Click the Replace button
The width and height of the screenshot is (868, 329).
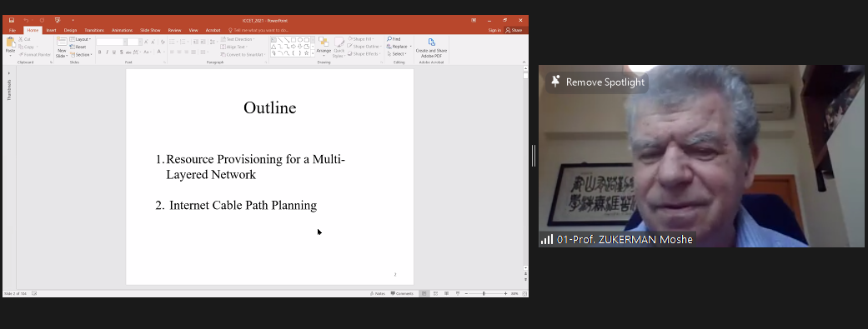[397, 47]
